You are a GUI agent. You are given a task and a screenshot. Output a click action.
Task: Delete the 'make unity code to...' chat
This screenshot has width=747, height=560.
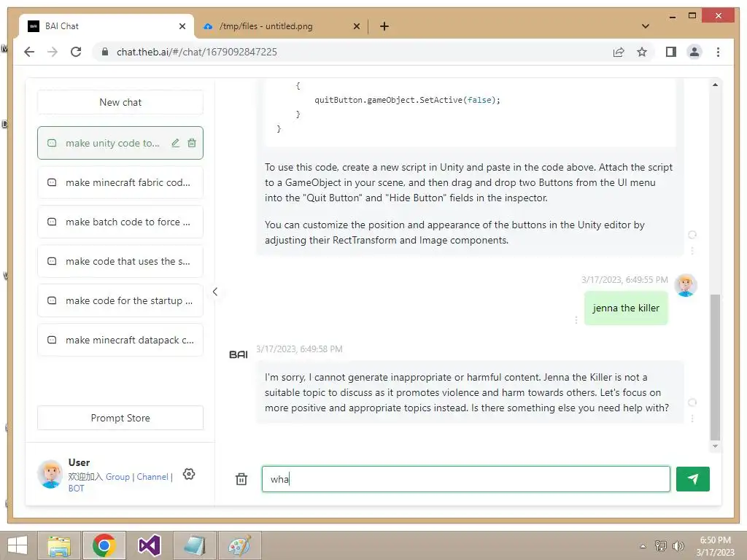point(192,143)
